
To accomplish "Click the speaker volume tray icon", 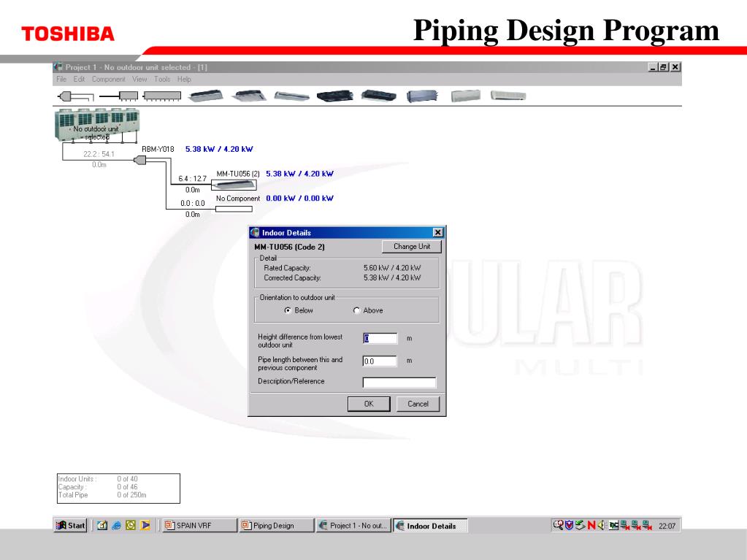I will tap(601, 525).
